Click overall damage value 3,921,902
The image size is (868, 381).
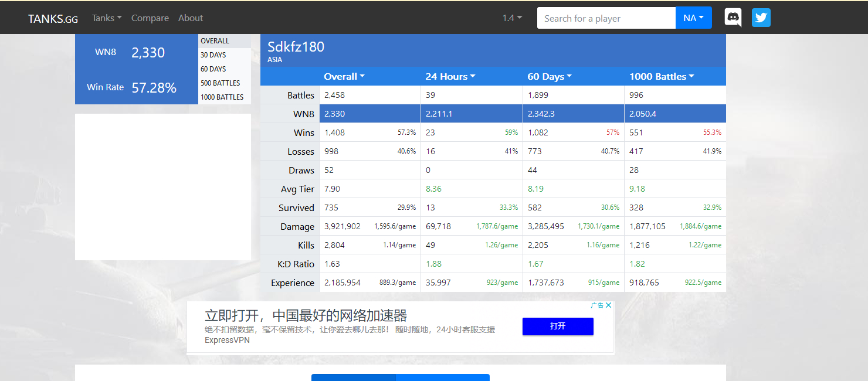tap(343, 227)
